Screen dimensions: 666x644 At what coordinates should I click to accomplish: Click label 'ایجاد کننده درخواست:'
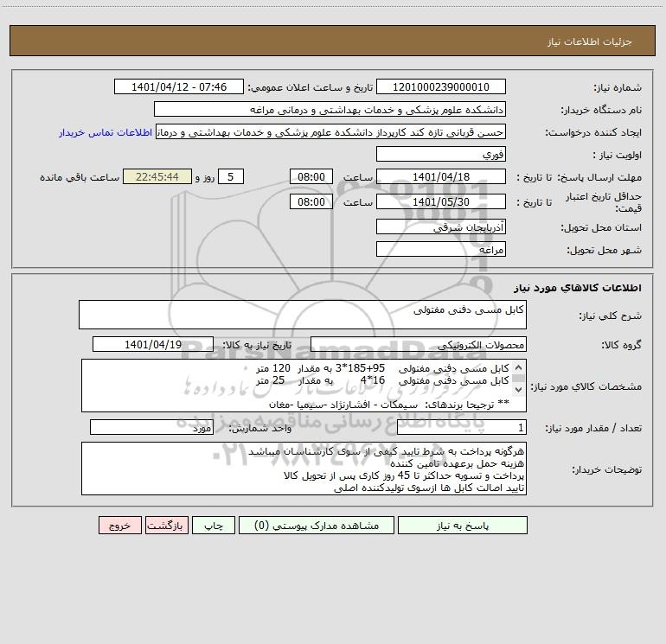coord(594,133)
